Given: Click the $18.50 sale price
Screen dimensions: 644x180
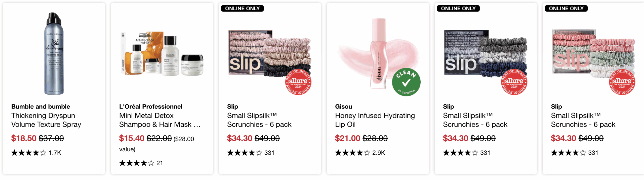Looking at the screenshot, I should [24, 138].
